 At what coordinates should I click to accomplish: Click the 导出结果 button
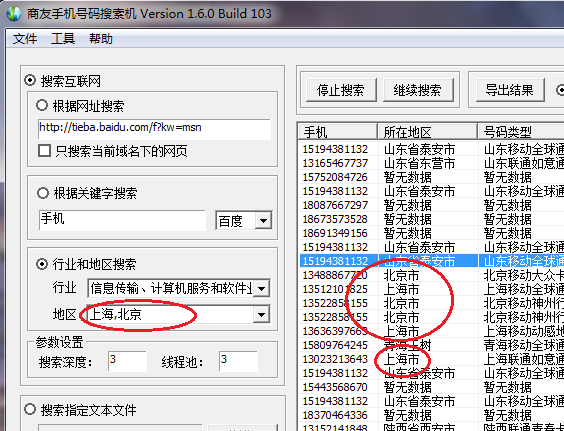click(509, 90)
